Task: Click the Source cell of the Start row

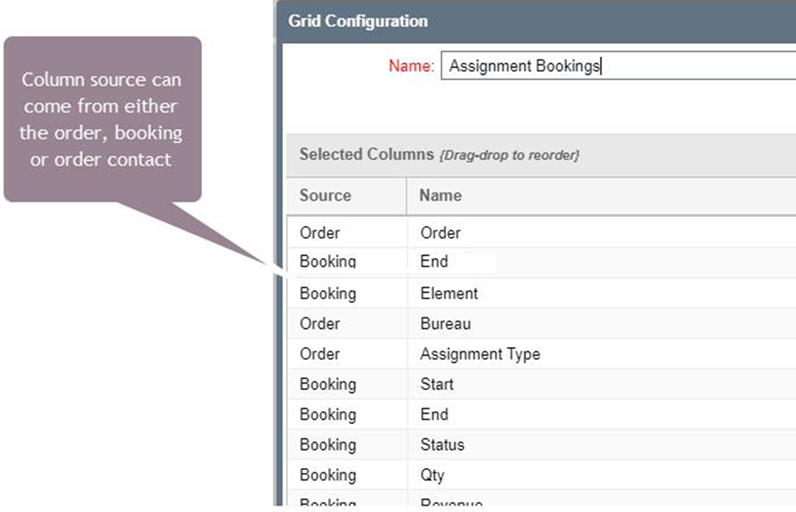Action: [347, 384]
